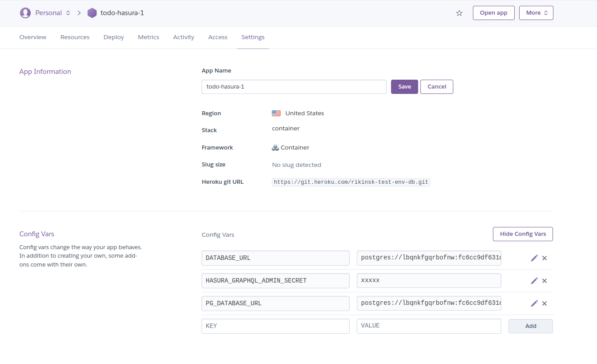Cancel the app name edit

click(436, 87)
